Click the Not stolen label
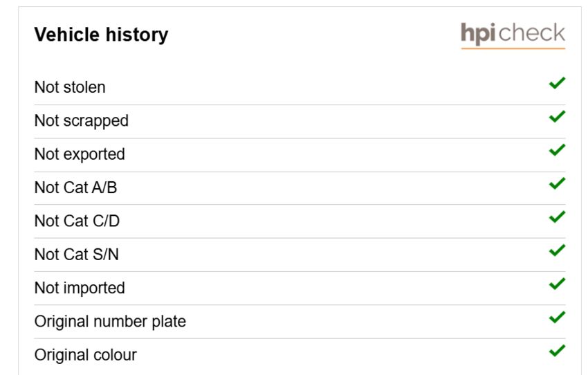 click(70, 87)
